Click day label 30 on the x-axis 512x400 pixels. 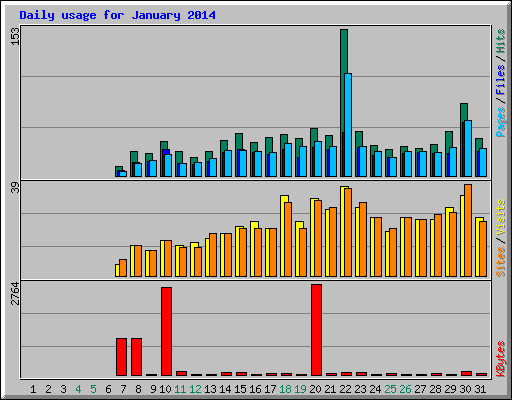(465, 389)
